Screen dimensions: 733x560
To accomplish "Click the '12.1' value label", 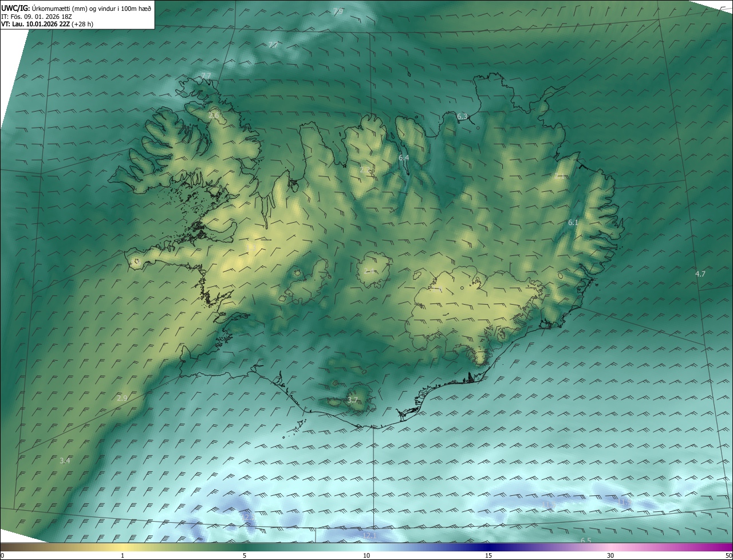I will coord(369,535).
